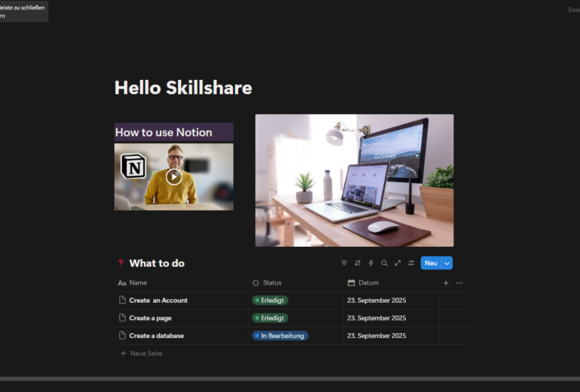This screenshot has height=392, width=580.
Task: Click the Datum column calendar icon
Action: tap(351, 282)
